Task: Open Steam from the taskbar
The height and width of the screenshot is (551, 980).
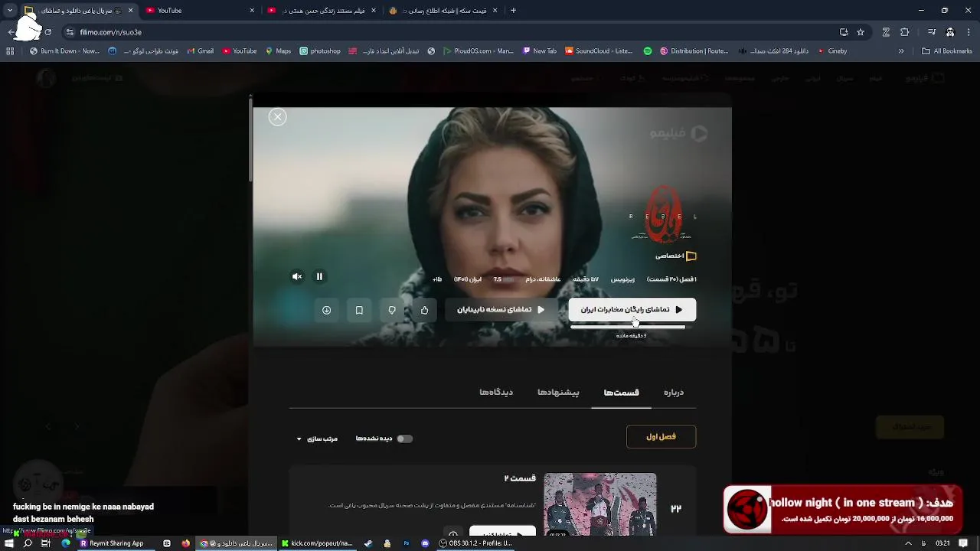Action: click(x=368, y=543)
